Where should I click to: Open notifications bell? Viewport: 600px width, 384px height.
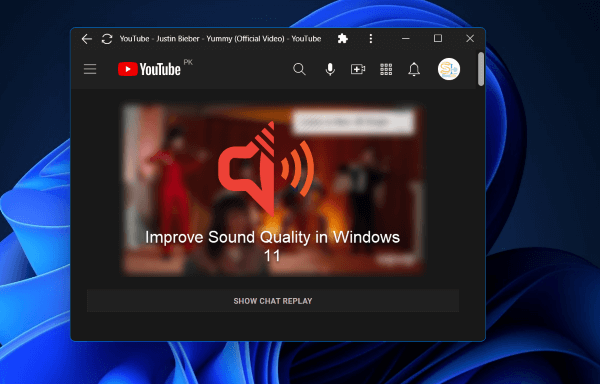(x=414, y=69)
